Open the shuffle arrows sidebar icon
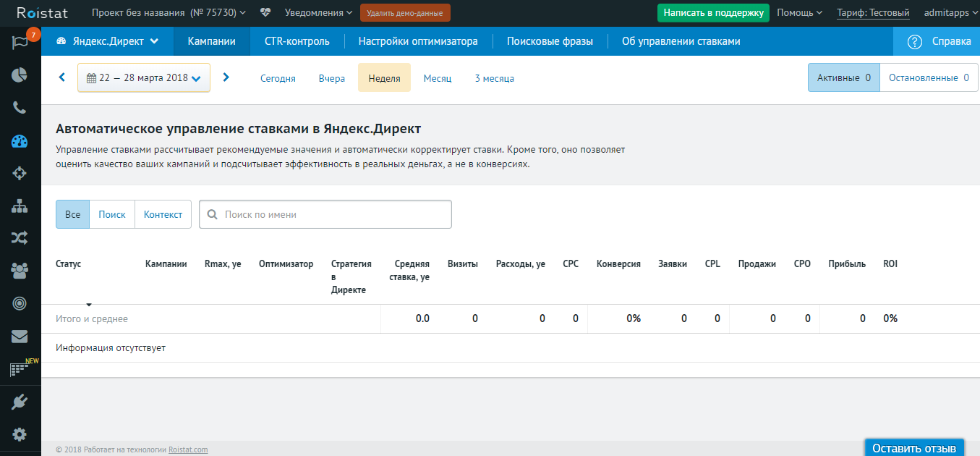 pyautogui.click(x=20, y=237)
